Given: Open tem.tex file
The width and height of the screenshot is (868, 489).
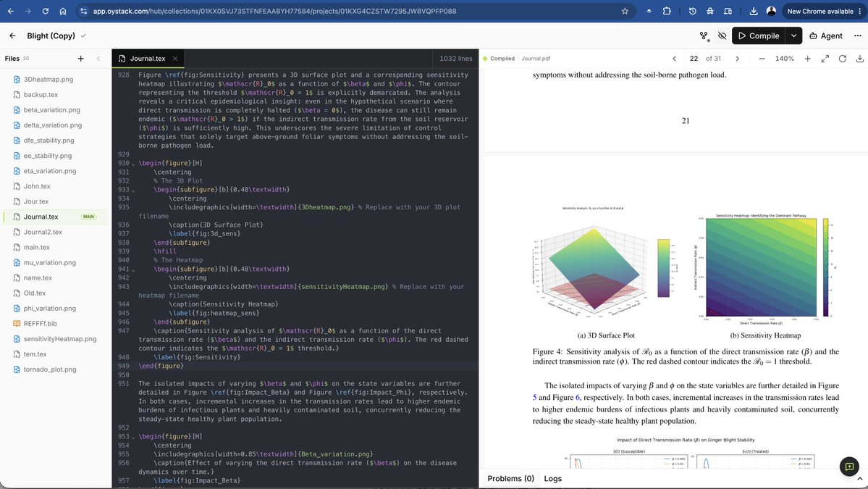Looking at the screenshot, I should (x=35, y=354).
